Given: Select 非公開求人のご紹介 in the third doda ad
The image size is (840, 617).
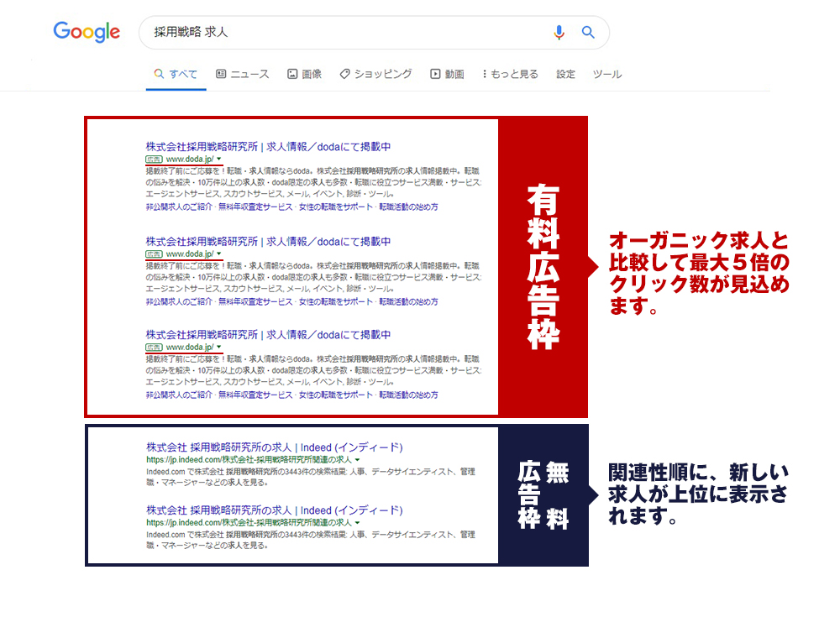Looking at the screenshot, I should (179, 395).
